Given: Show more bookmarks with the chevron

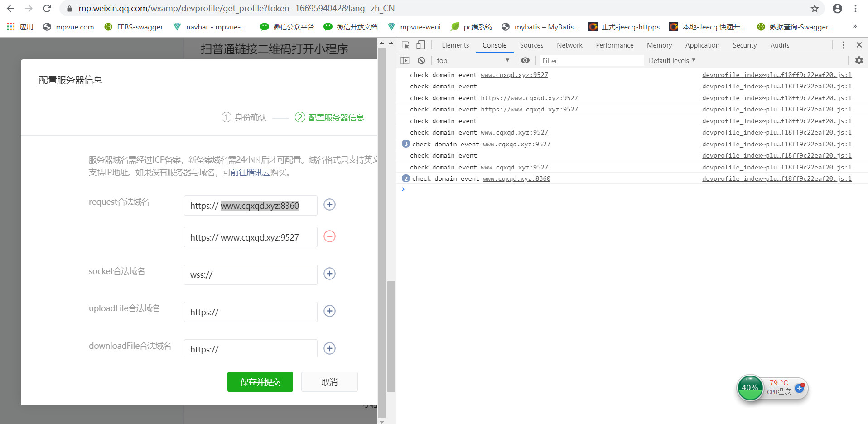Looking at the screenshot, I should 855,26.
